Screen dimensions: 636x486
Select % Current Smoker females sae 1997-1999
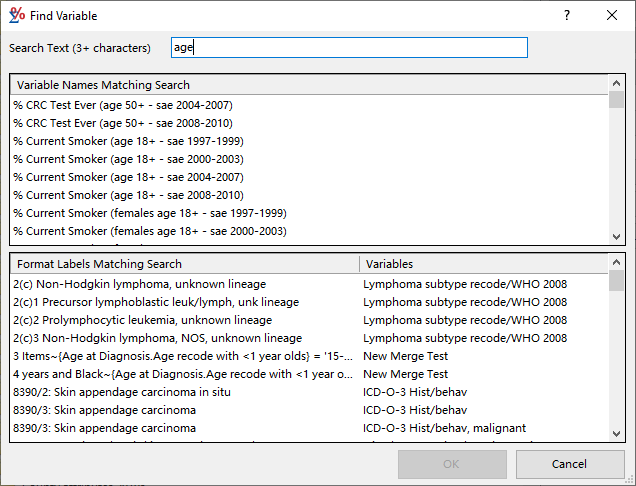pyautogui.click(x=150, y=213)
